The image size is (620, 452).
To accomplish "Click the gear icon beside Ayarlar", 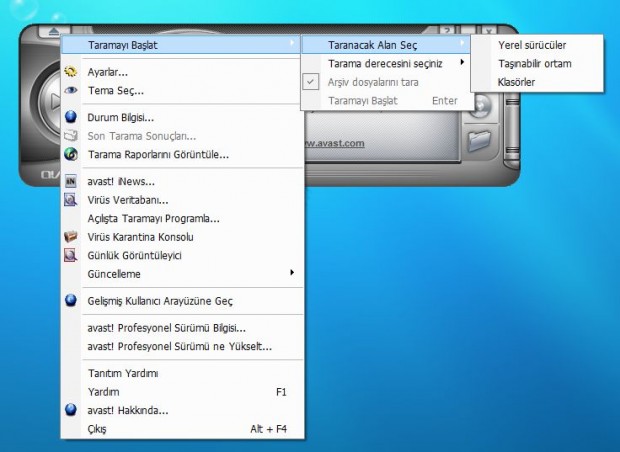I will pyautogui.click(x=70, y=72).
